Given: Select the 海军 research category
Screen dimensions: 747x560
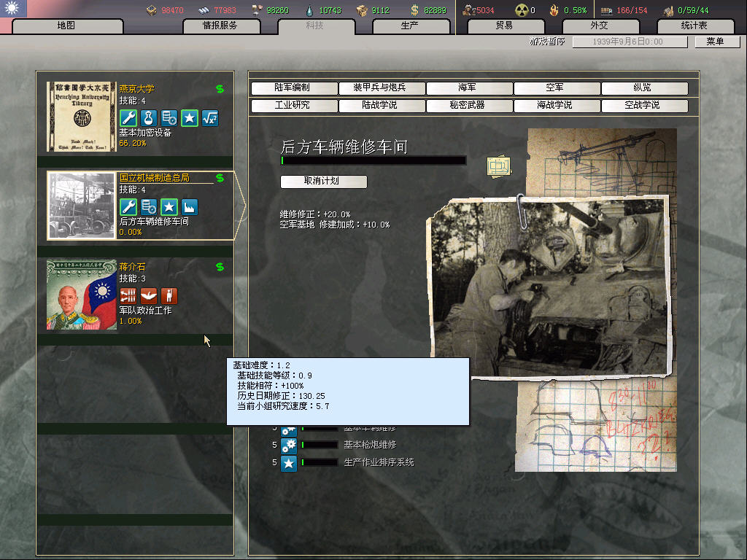Looking at the screenshot, I should [x=467, y=88].
